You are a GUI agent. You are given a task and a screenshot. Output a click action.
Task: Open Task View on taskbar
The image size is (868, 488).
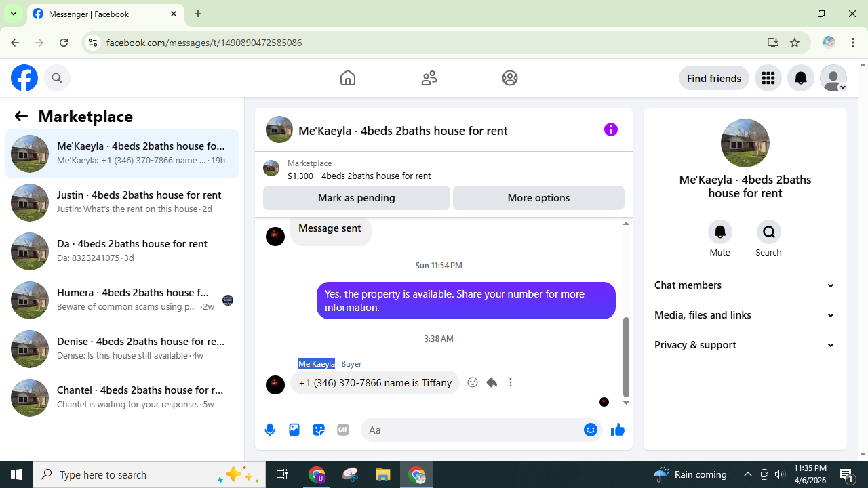pos(282,474)
